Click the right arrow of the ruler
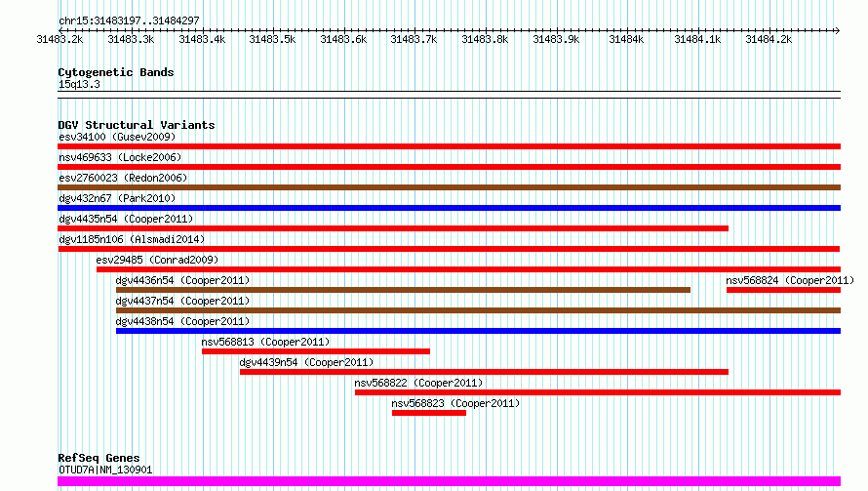868x491 pixels. pos(837,30)
